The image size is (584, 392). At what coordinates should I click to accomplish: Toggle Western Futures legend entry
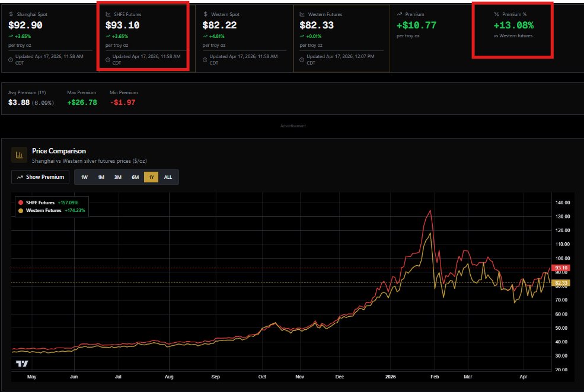click(x=52, y=210)
